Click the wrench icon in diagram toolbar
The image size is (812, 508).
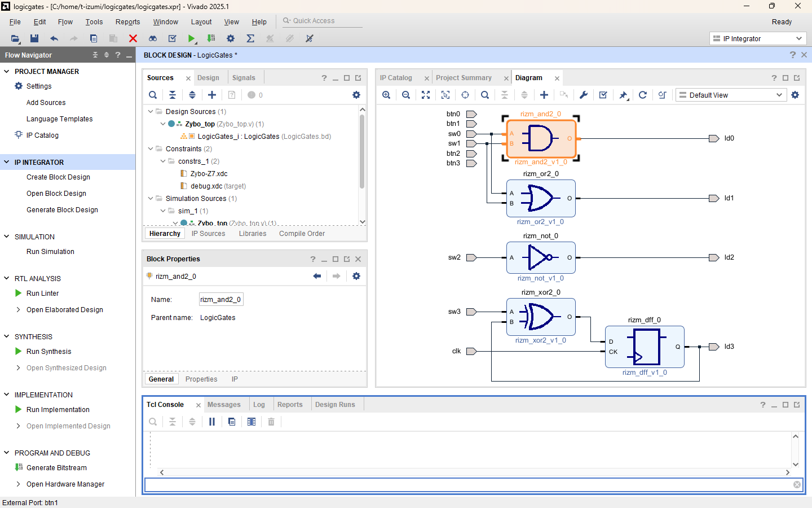click(584, 95)
